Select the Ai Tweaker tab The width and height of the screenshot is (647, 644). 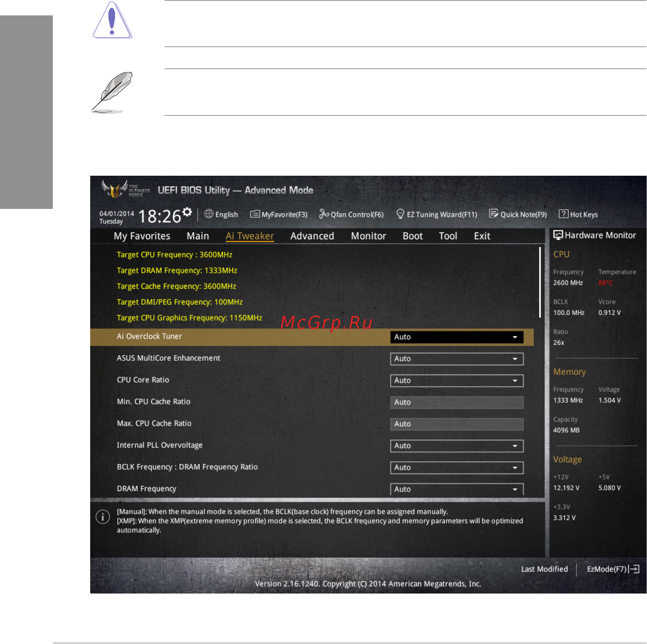click(x=250, y=236)
